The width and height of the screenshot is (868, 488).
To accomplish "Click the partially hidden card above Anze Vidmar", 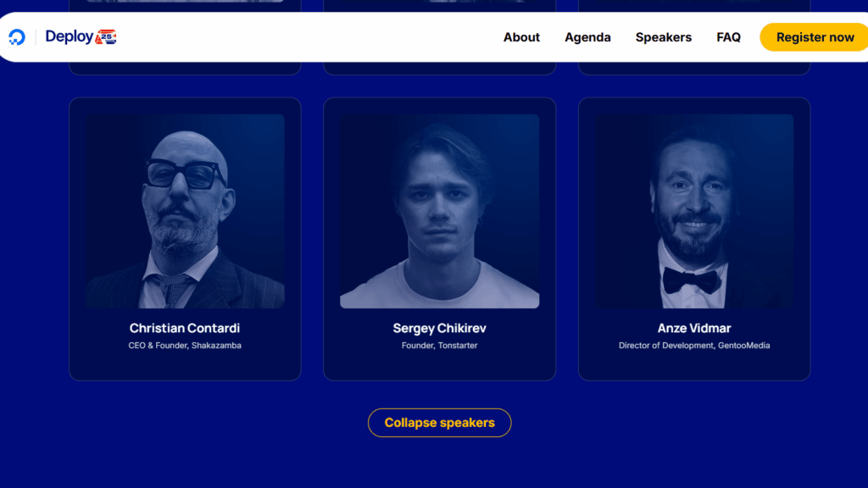I will point(694,68).
